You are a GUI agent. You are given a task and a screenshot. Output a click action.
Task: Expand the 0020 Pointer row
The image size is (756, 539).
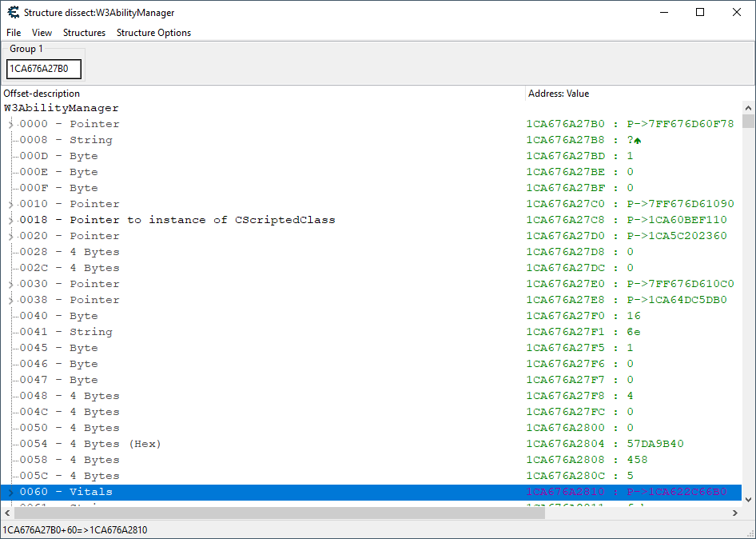11,236
